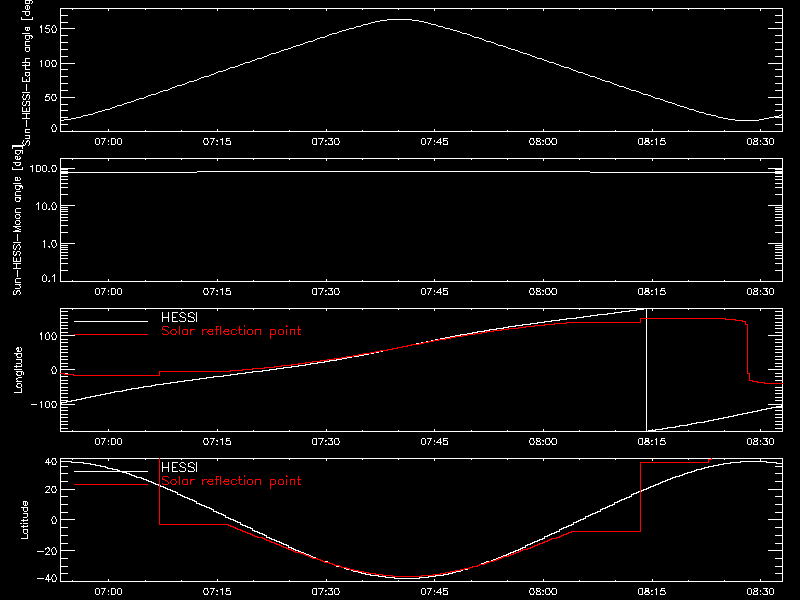This screenshot has height=600, width=800.
Task: Select 08:15 label below Longitude plot
Action: coord(652,441)
